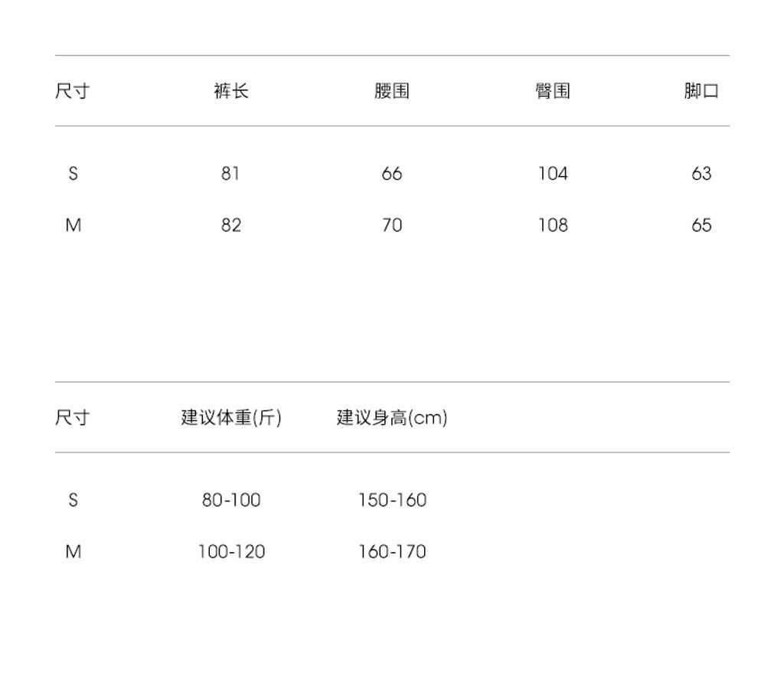Click the S label beside 81

[x=73, y=174]
